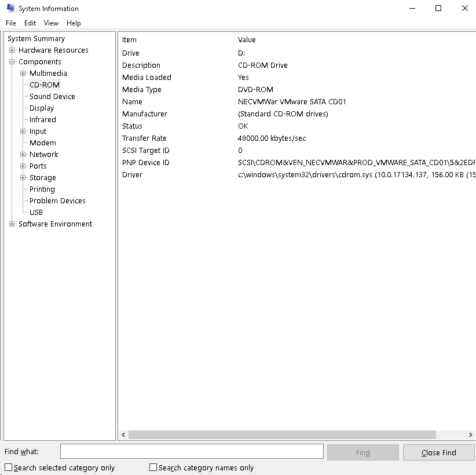Image resolution: width=476 pixels, height=475 pixels.
Task: Select Hardware Resources tree item
Action: (x=53, y=50)
